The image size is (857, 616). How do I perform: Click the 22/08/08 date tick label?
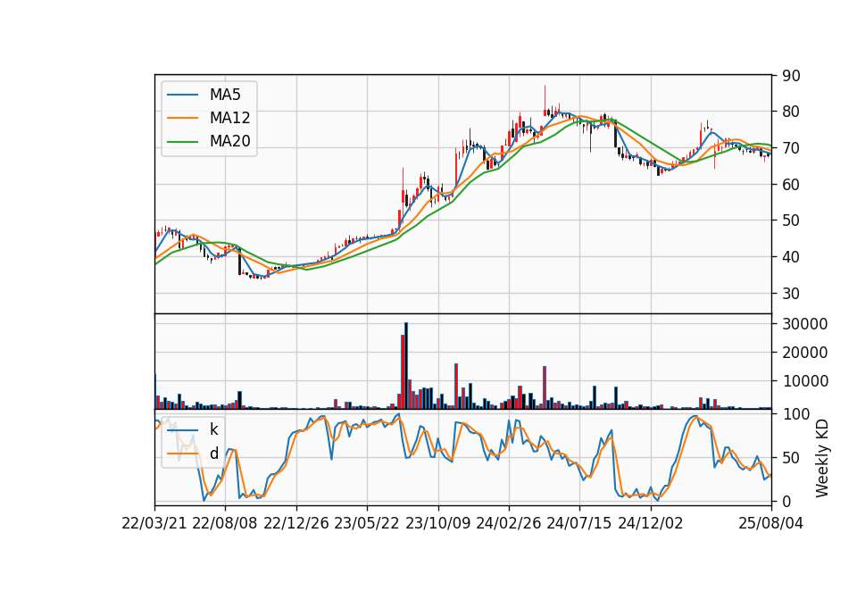coord(225,523)
